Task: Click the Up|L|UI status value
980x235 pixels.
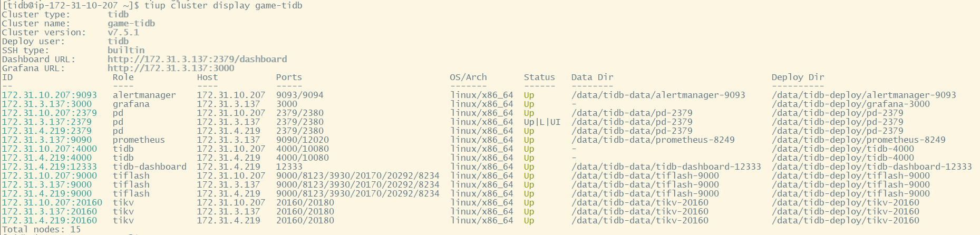Action: point(542,122)
